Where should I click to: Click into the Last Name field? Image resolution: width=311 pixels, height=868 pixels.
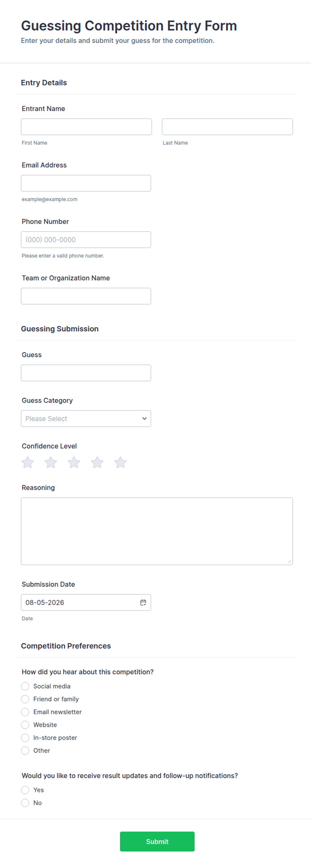click(x=227, y=127)
